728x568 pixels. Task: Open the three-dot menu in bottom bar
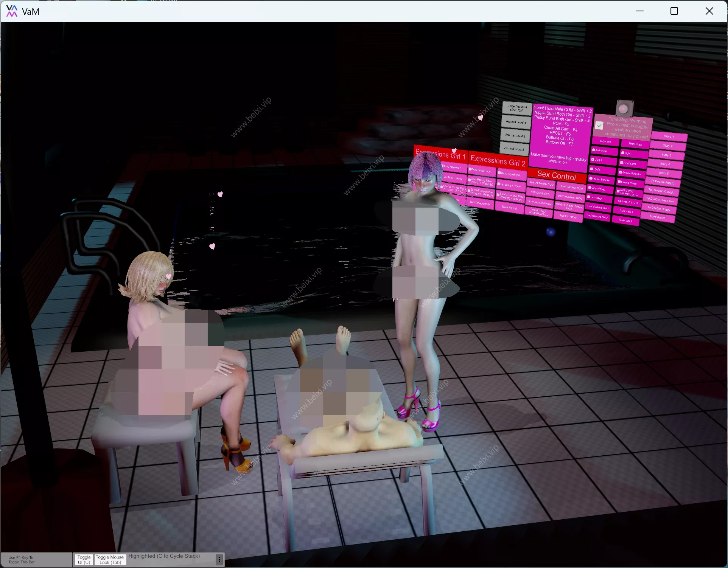219,559
